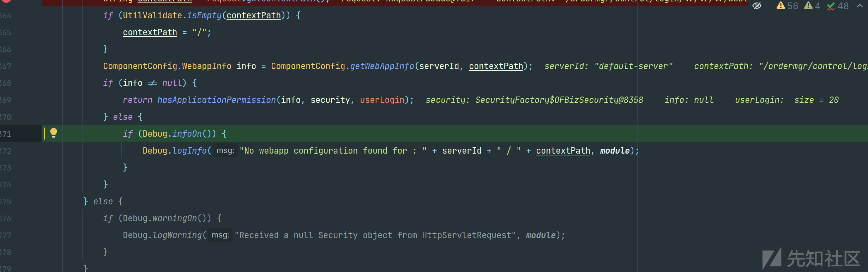Click the isEmpty method in UtilValidate call
This screenshot has width=868, height=272.
pyautogui.click(x=204, y=16)
